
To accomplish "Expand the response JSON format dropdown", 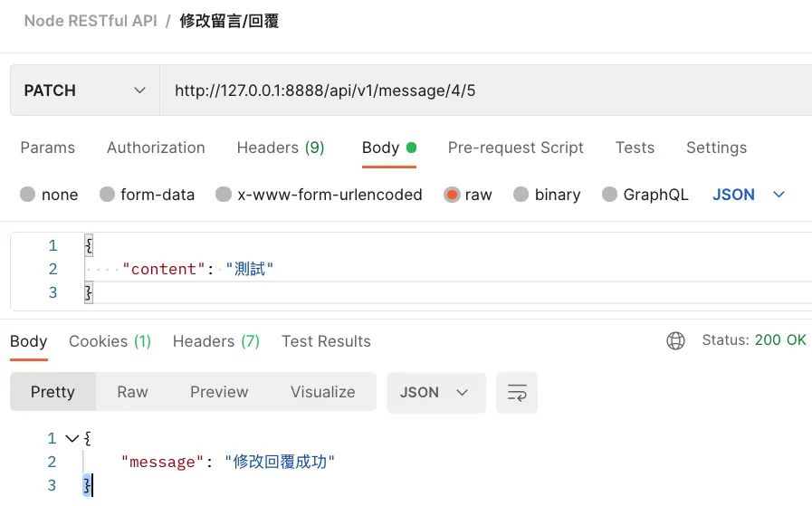I will 435,393.
